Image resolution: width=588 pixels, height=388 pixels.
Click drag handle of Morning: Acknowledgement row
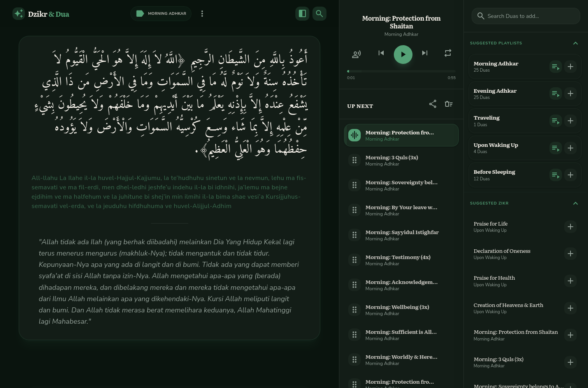[355, 285]
